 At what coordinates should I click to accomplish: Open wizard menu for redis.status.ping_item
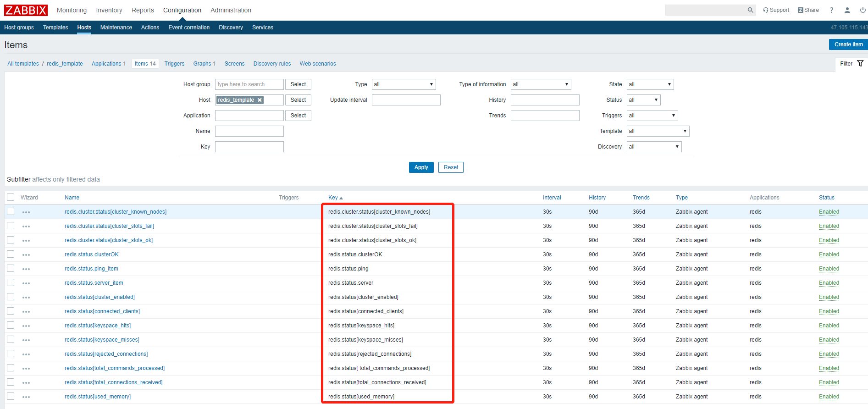26,269
